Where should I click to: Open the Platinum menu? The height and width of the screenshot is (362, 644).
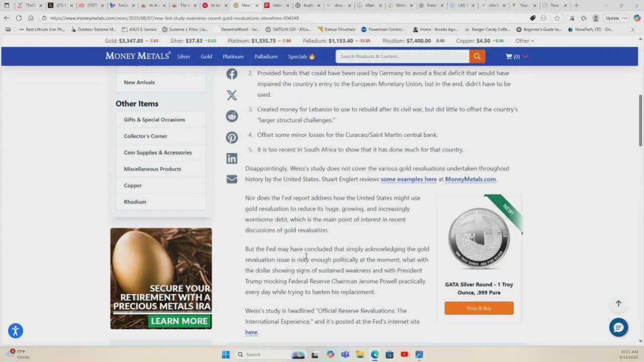click(233, 56)
